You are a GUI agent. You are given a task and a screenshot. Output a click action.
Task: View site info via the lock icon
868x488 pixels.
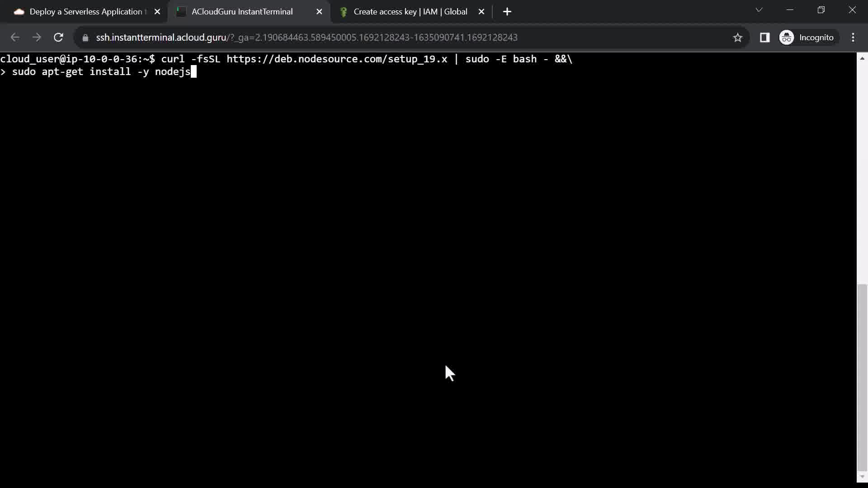click(85, 38)
